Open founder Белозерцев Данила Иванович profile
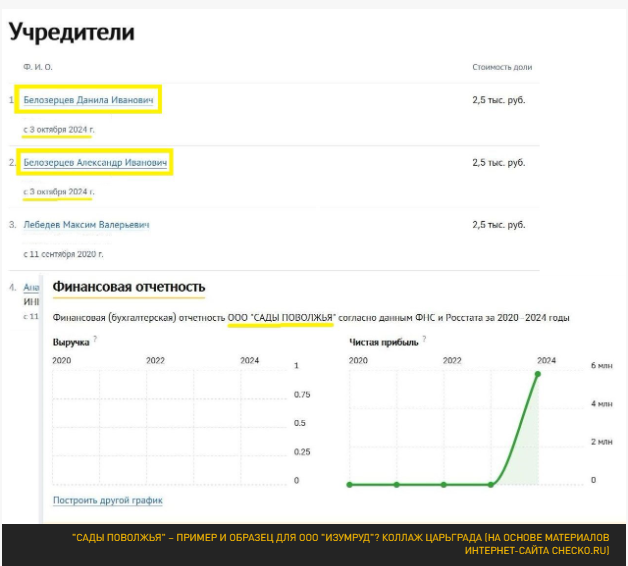 tap(90, 100)
